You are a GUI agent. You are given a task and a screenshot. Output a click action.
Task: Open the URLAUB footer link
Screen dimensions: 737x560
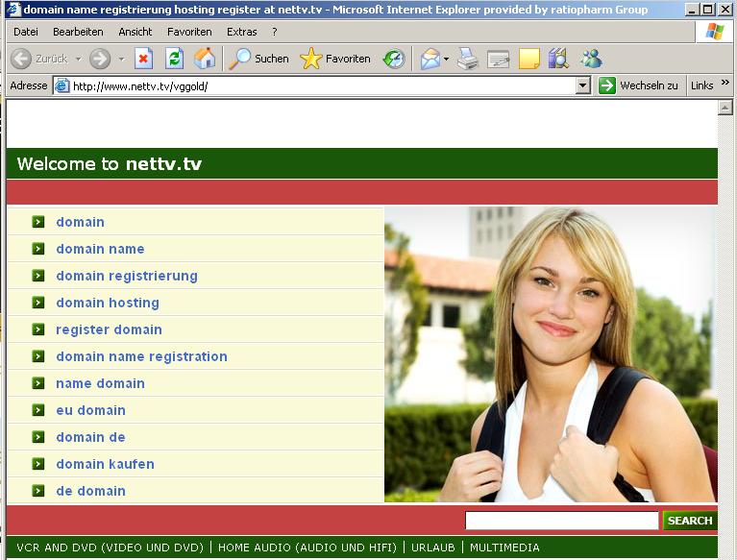pyautogui.click(x=433, y=548)
